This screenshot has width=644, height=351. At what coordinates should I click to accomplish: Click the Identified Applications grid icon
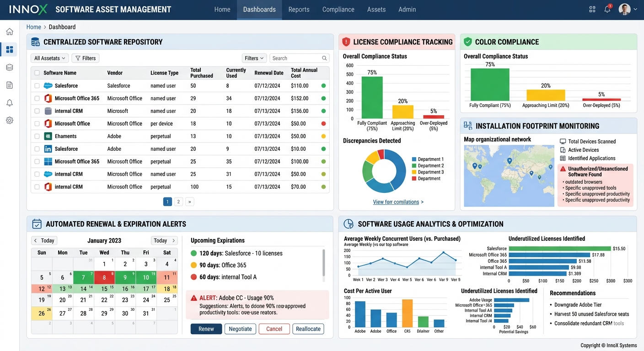point(563,159)
